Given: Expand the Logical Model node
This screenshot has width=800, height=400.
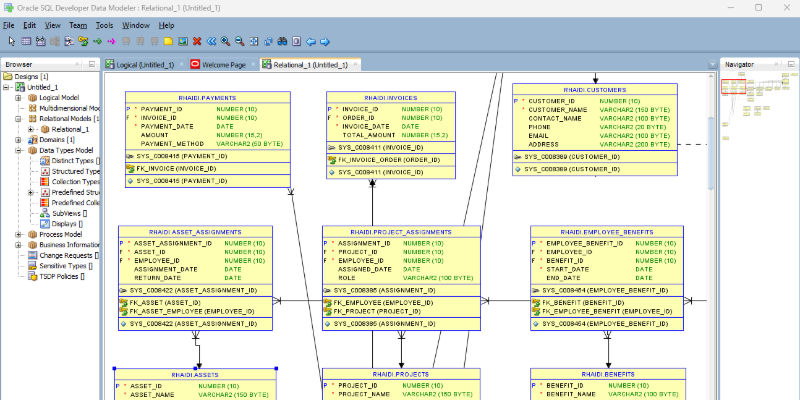Looking at the screenshot, I should click(18, 97).
